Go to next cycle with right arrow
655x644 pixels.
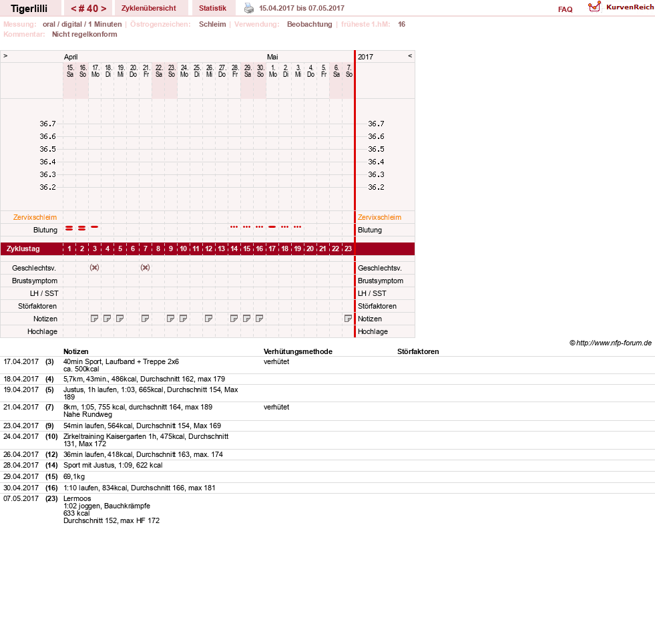(103, 9)
